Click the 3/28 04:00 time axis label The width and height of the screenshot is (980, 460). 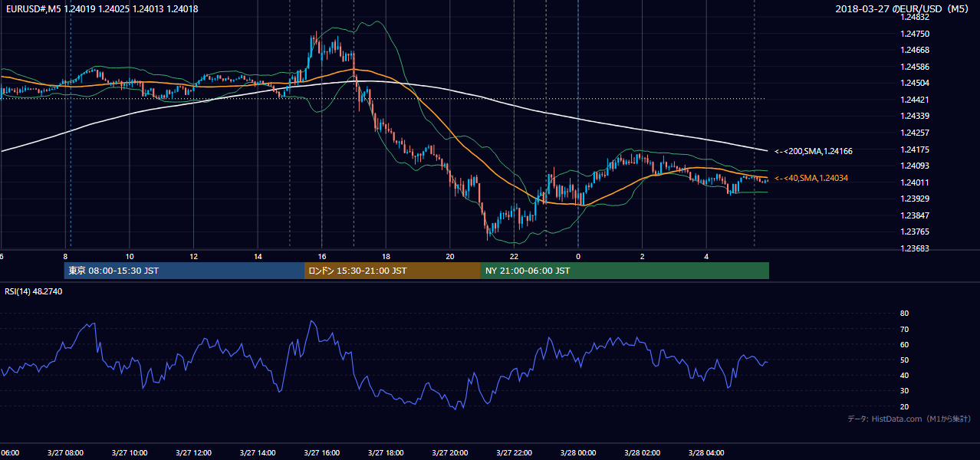pyautogui.click(x=705, y=452)
